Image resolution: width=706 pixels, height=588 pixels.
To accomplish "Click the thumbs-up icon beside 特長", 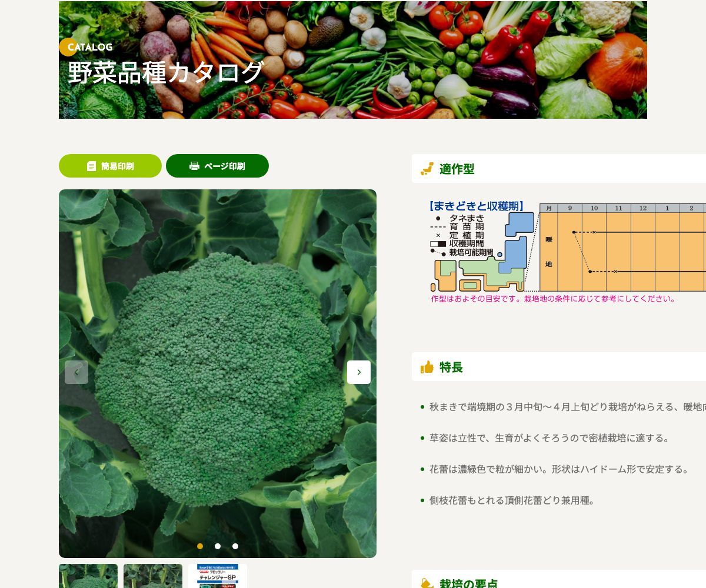I will click(x=427, y=367).
